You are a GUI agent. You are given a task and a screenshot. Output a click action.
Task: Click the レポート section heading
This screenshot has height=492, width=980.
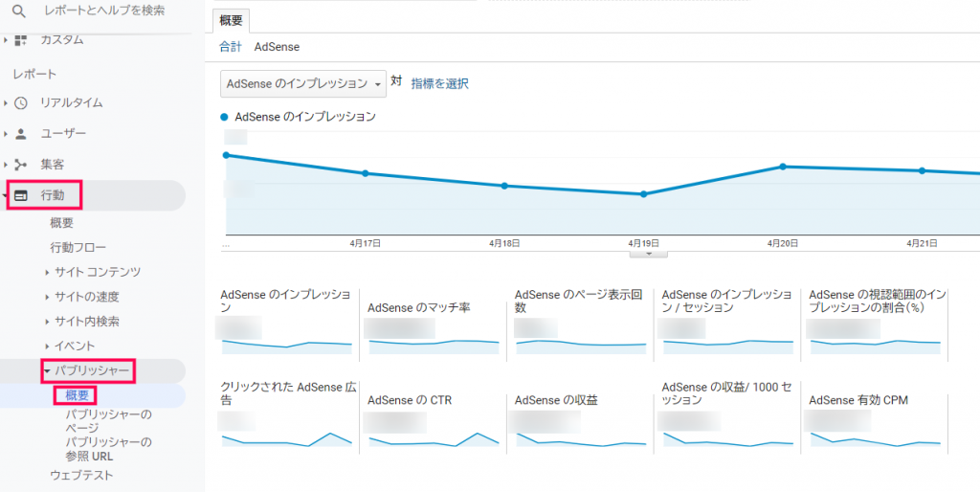tap(34, 75)
